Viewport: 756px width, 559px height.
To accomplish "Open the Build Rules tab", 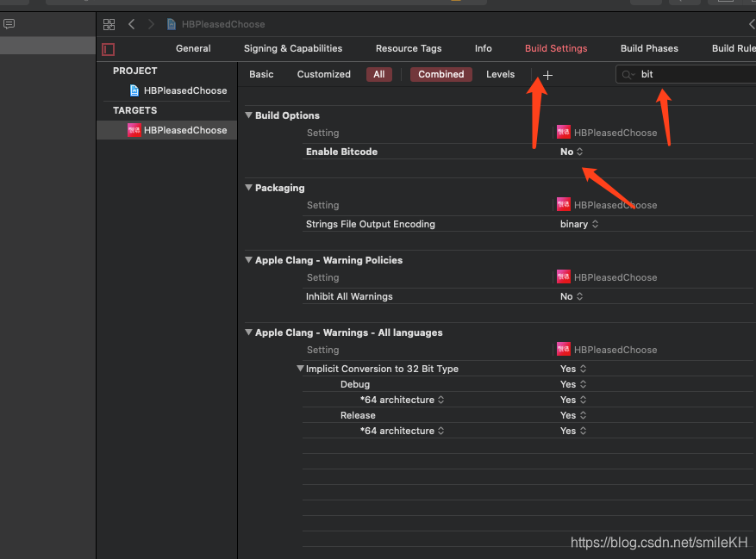I will coord(734,48).
